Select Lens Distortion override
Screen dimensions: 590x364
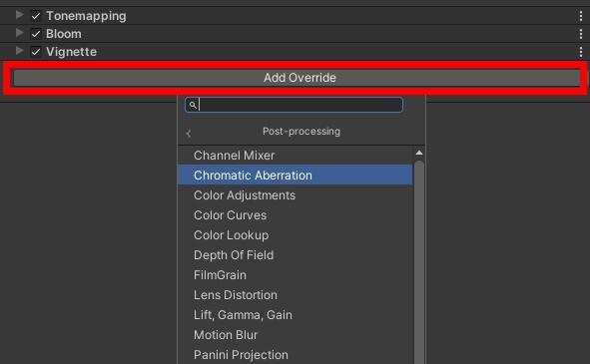click(295, 295)
